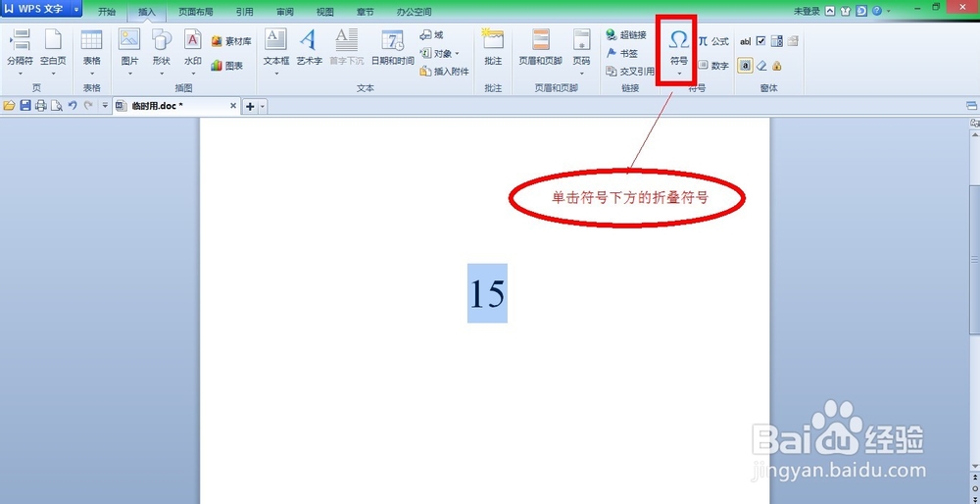Click the vertical scrollbar thumb
Image resolution: width=980 pixels, height=504 pixels.
pos(974,258)
